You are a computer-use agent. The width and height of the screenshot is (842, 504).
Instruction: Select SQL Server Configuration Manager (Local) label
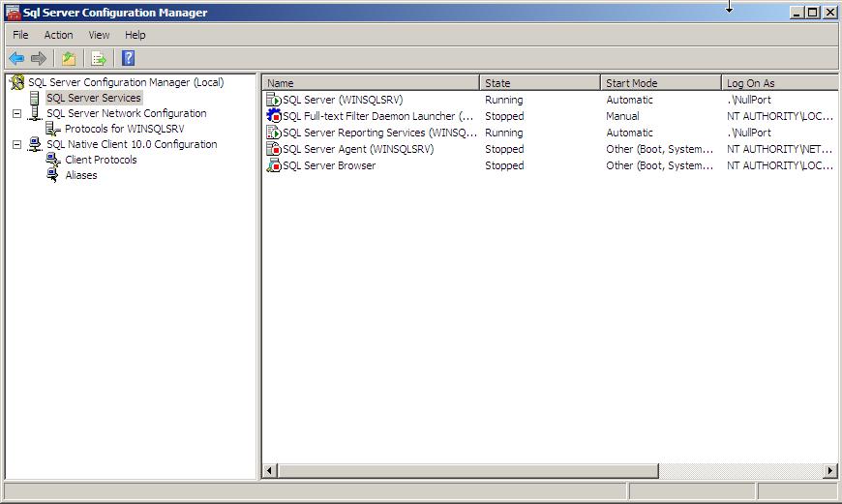(126, 82)
